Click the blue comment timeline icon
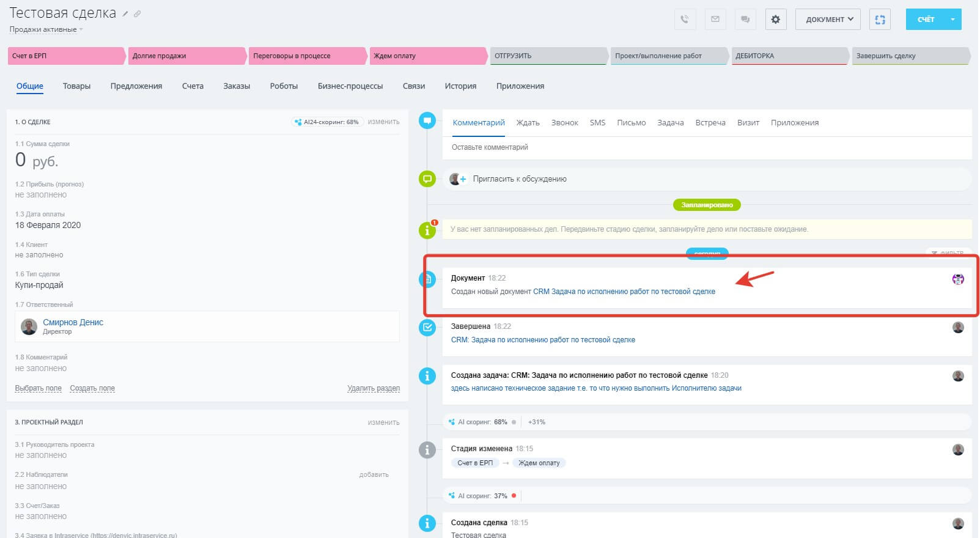 (x=427, y=120)
